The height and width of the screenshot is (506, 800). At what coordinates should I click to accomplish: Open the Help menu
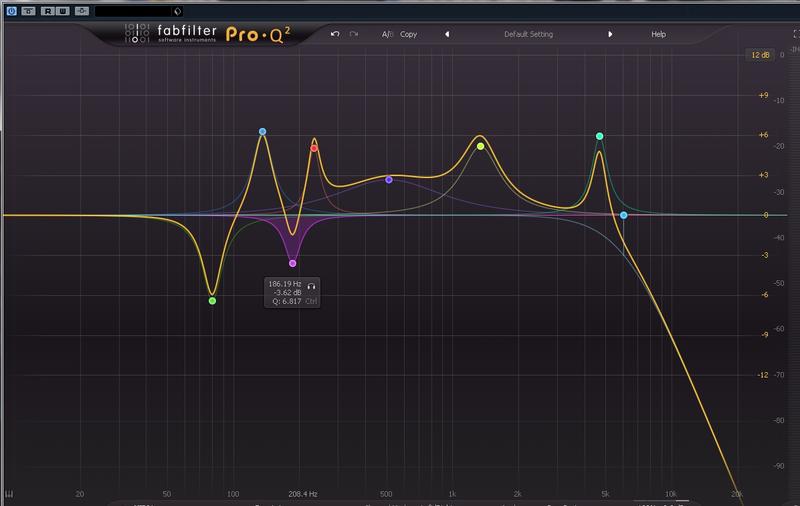[x=658, y=34]
